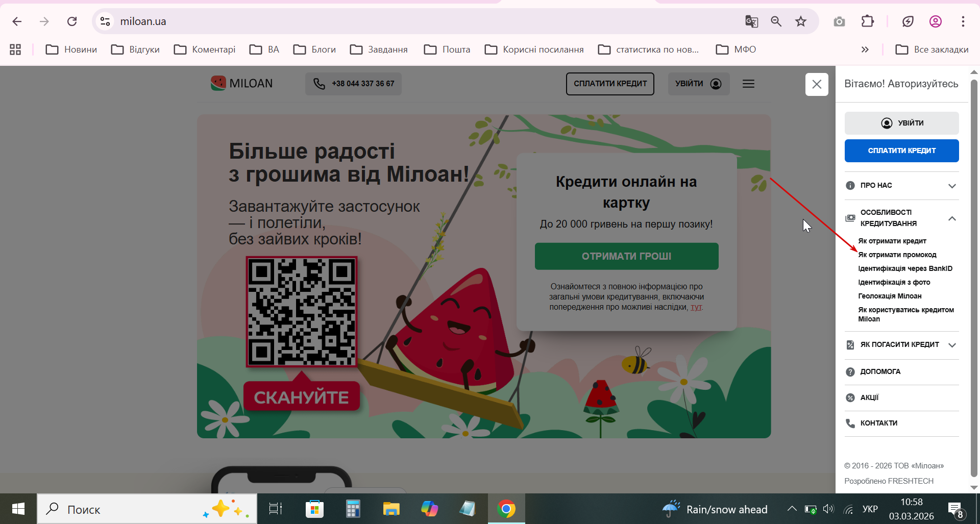This screenshot has width=980, height=524.
Task: Open the Відгуки bookmark folder
Action: click(x=136, y=49)
